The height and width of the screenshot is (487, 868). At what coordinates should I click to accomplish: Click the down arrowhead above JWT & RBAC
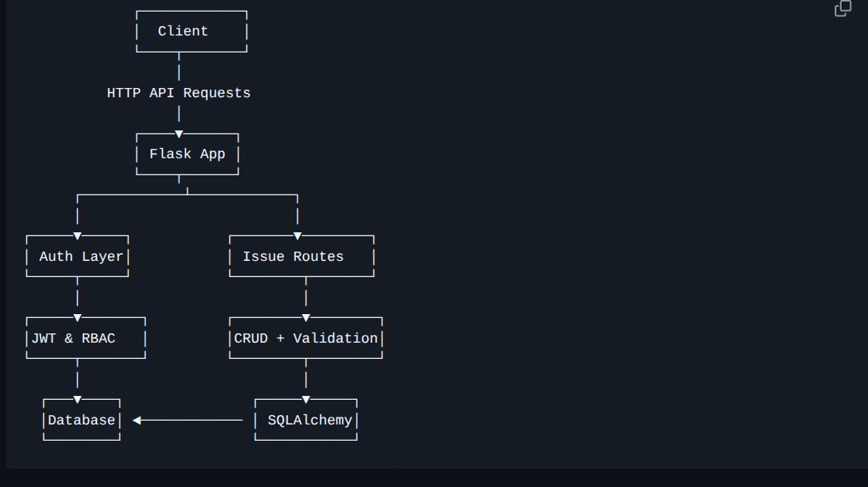pos(77,318)
